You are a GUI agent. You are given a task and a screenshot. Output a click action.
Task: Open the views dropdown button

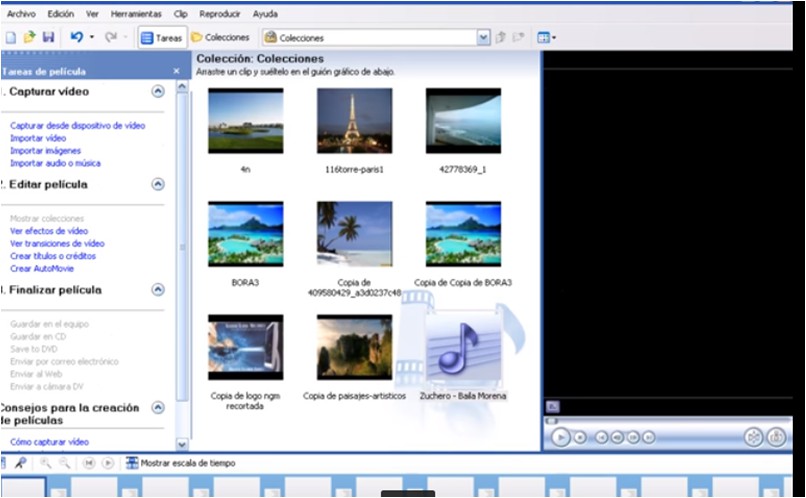pos(546,38)
